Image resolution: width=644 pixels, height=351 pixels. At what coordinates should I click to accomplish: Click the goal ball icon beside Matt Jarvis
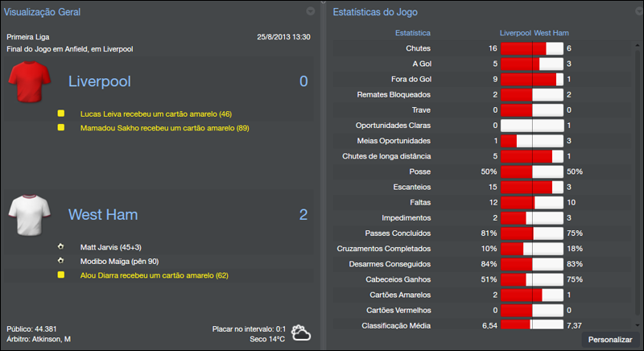point(60,247)
